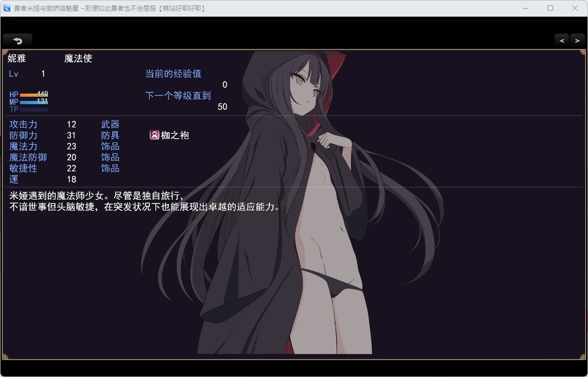Click the window title text in title bar
This screenshot has height=377, width=588.
pyautogui.click(x=110, y=8)
